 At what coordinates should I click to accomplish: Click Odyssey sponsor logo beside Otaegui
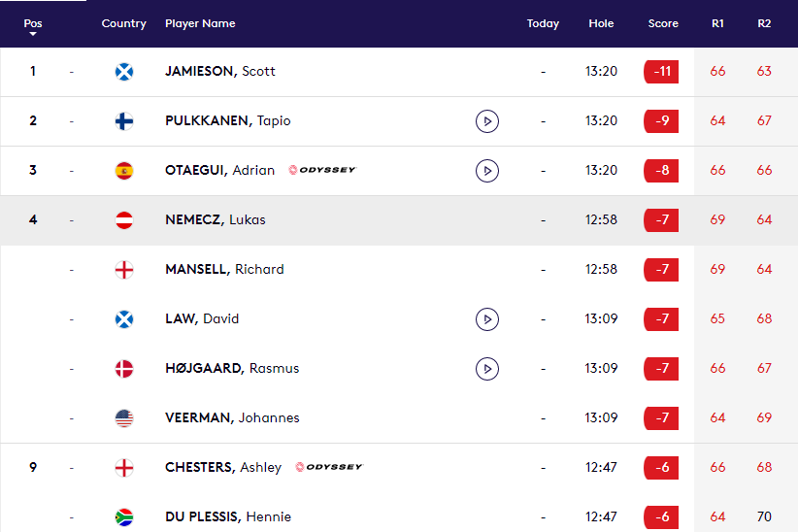coord(323,171)
